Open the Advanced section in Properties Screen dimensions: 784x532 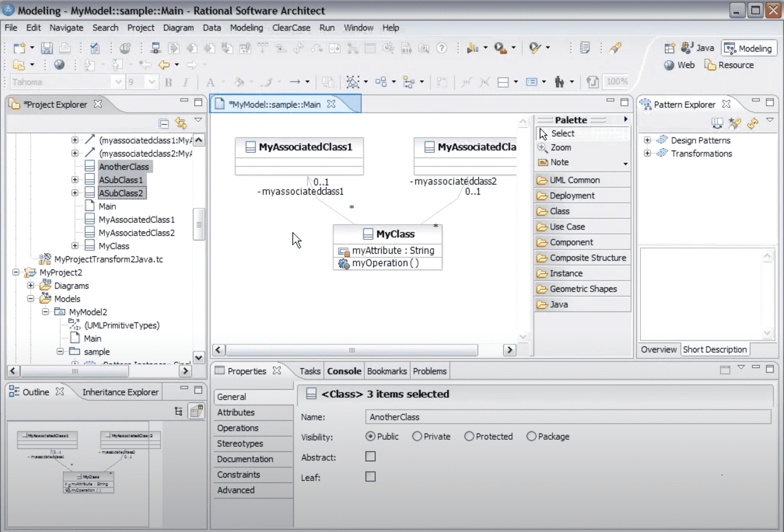point(236,490)
